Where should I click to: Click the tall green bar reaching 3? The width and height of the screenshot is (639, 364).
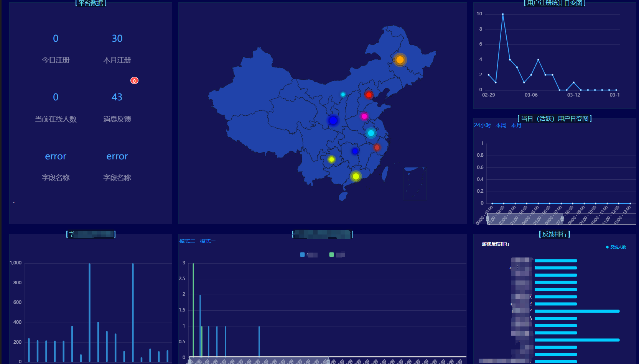[193, 310]
